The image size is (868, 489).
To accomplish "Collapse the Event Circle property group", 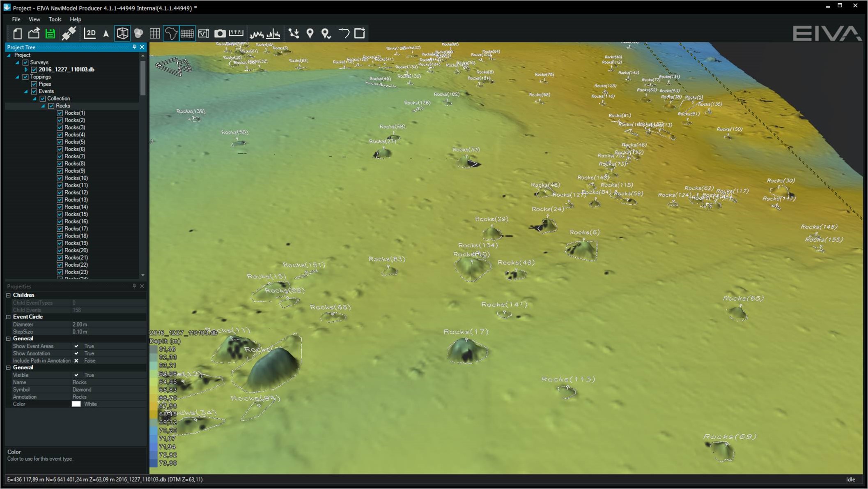I will coord(9,317).
